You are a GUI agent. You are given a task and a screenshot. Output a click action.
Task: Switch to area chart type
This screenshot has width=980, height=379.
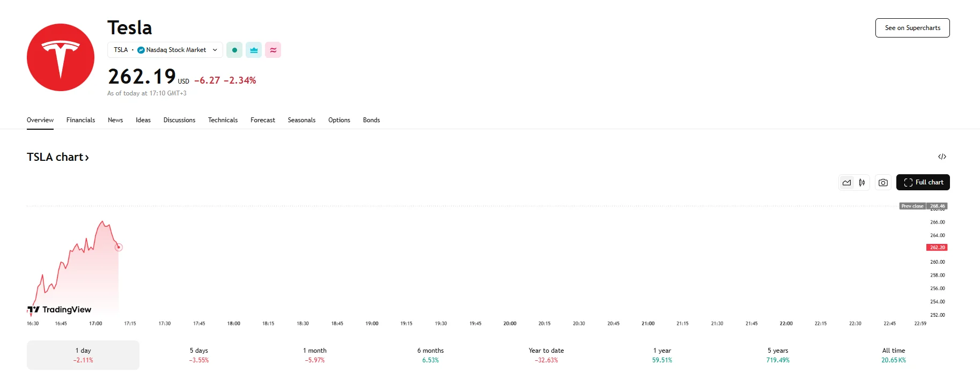click(x=846, y=183)
